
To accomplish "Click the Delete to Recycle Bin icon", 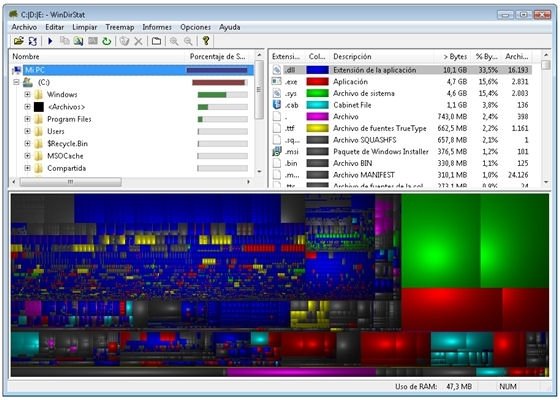I will (x=124, y=41).
